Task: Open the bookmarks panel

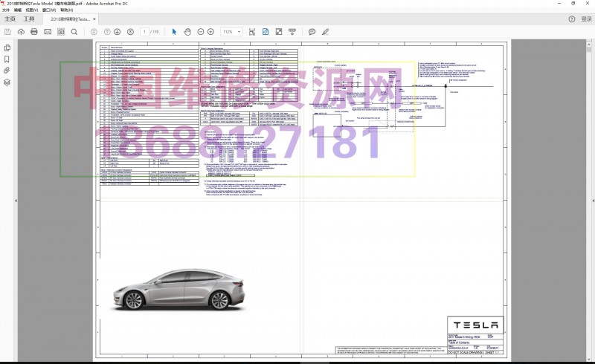Action: [x=7, y=59]
